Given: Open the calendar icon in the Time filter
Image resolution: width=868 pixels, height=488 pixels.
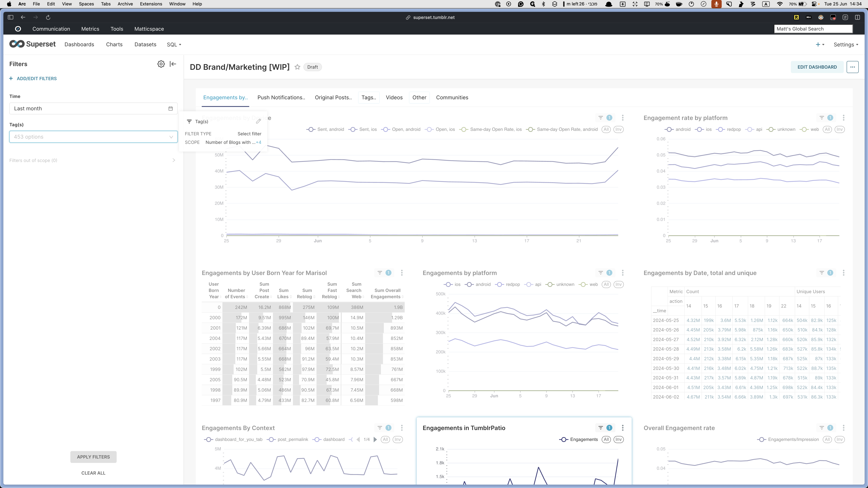Looking at the screenshot, I should point(171,108).
